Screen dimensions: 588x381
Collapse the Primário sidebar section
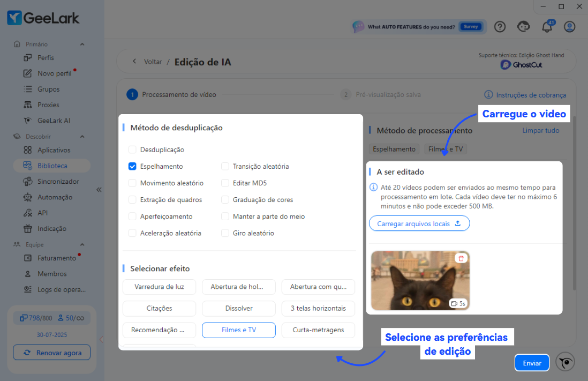(82, 44)
